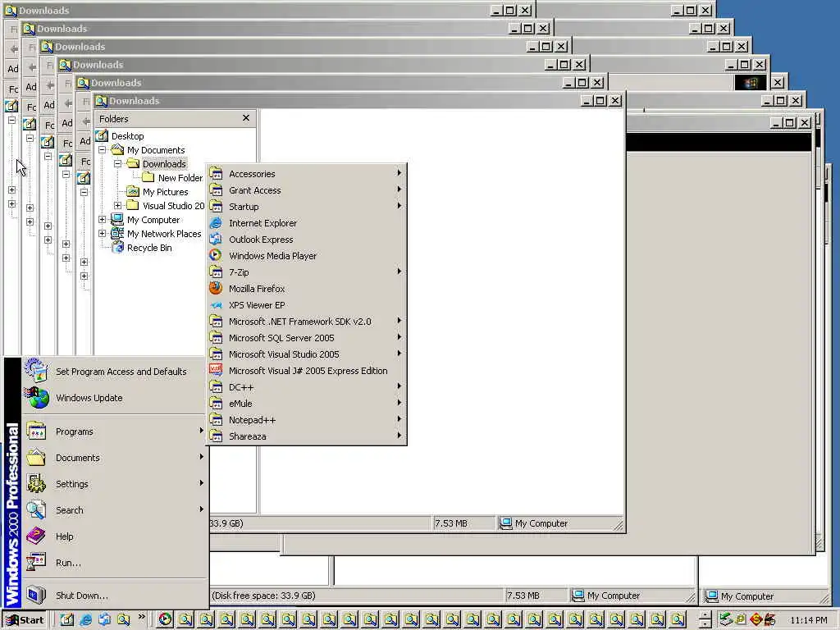Expand the eMule program group
This screenshot has width=840, height=630.
[x=307, y=404]
